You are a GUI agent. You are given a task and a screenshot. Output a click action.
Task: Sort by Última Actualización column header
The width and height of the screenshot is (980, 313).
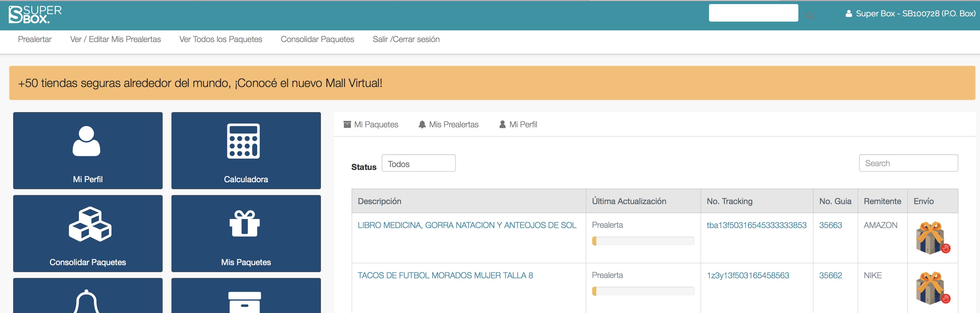click(x=643, y=201)
